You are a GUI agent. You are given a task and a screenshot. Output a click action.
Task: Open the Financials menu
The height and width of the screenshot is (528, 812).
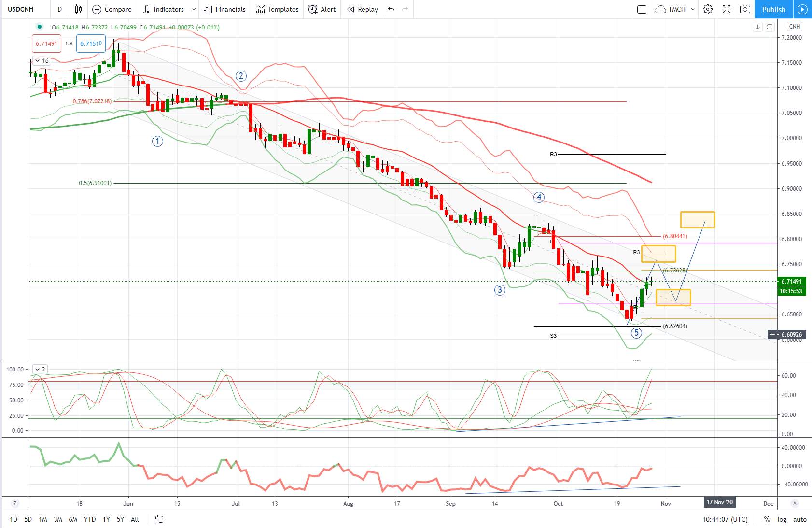[x=224, y=9]
